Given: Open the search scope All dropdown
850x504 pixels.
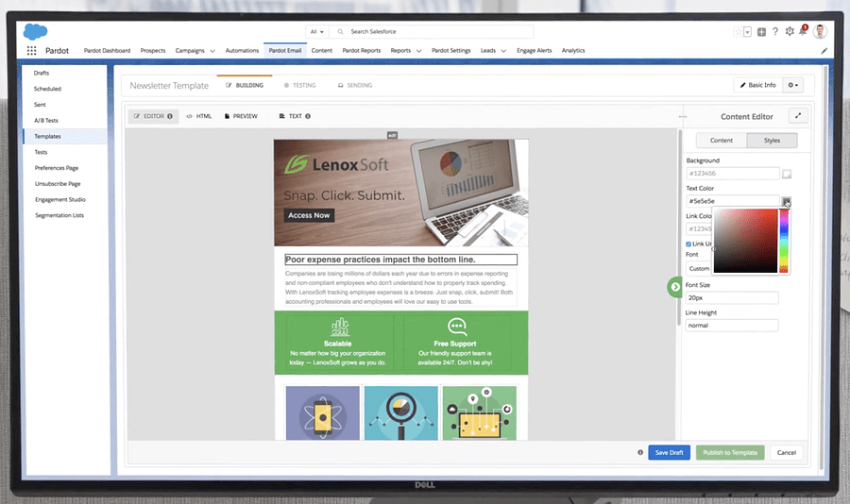Looking at the screenshot, I should [316, 31].
